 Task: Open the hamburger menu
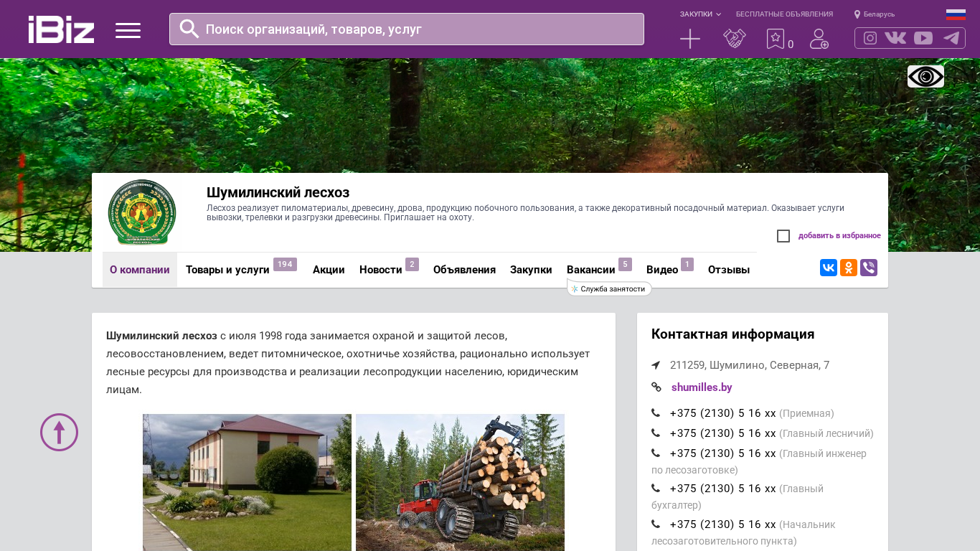pyautogui.click(x=128, y=30)
